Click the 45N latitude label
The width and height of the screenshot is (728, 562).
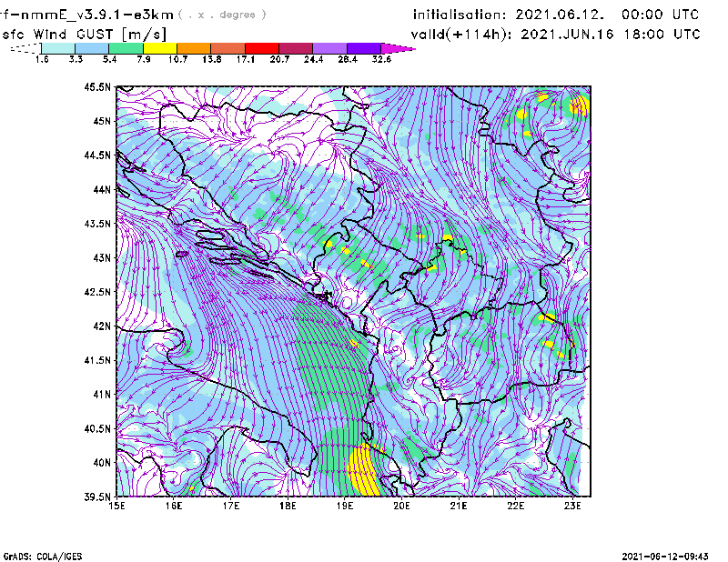102,121
